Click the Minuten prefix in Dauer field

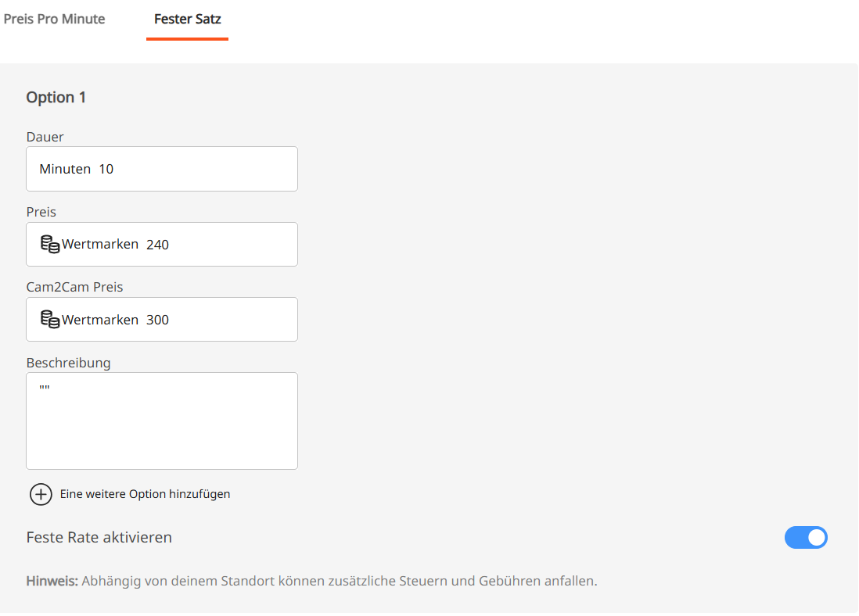(x=65, y=169)
